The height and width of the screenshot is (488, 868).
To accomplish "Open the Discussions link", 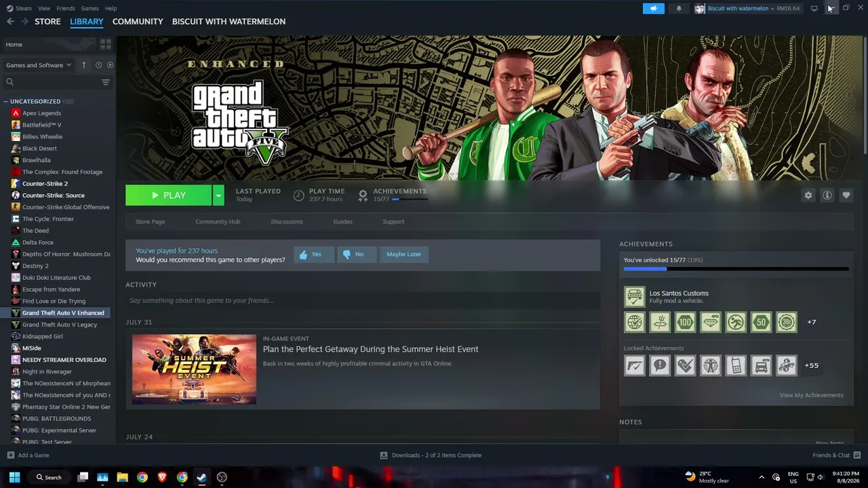I will click(x=287, y=222).
